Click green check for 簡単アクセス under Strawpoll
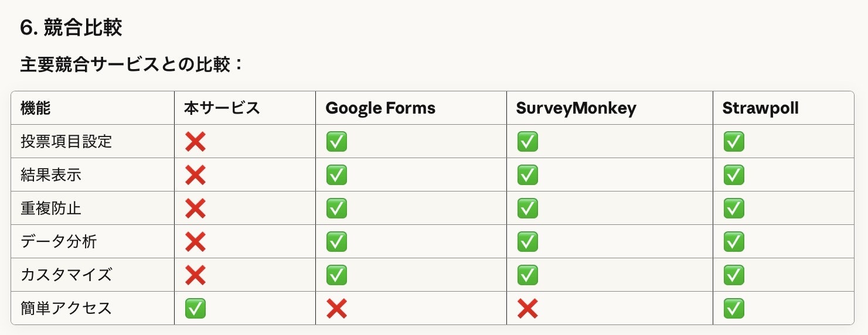Viewport: 868px width, 335px height. click(734, 309)
